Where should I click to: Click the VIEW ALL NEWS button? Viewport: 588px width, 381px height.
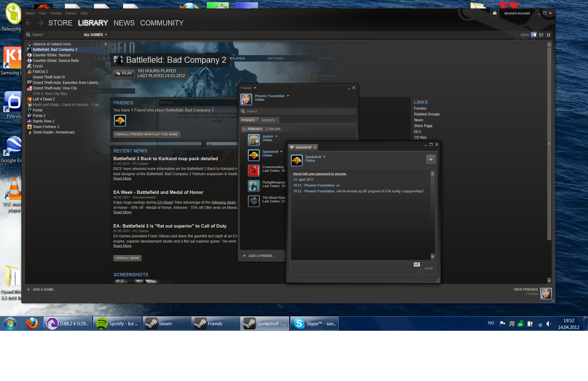127,258
